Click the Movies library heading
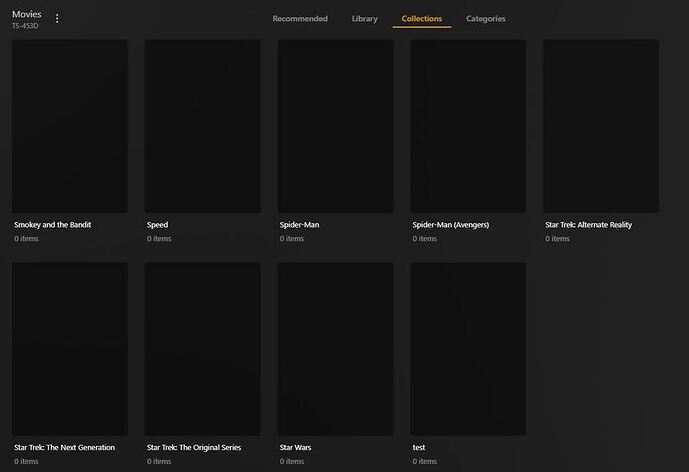689x472 pixels. click(x=27, y=14)
